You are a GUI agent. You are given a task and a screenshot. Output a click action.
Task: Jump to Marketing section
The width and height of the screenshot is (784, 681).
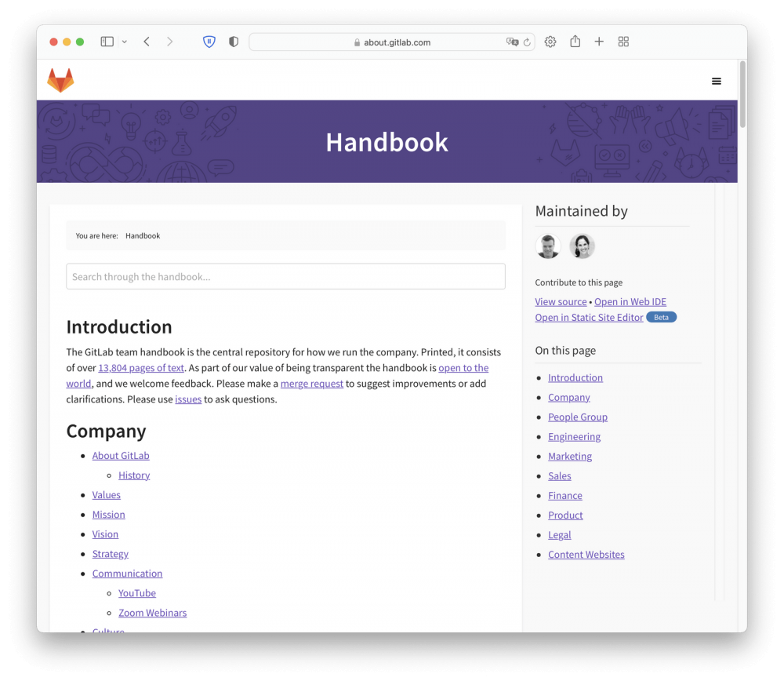coord(569,457)
